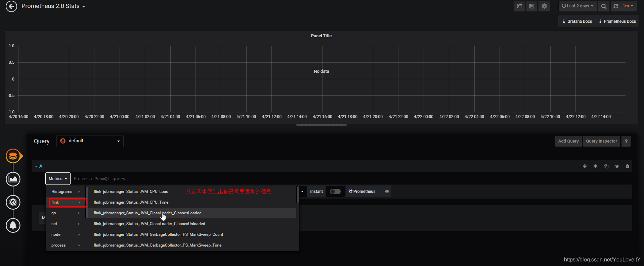644x266 pixels.
Task: Click the zoom out magnifier icon
Action: pyautogui.click(x=604, y=6)
